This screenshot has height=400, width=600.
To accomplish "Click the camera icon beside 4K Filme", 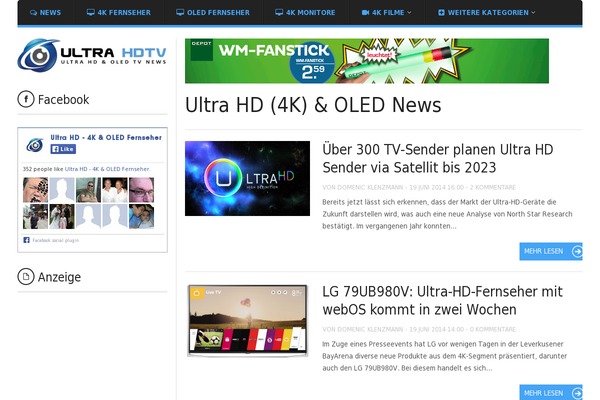I will coord(365,13).
